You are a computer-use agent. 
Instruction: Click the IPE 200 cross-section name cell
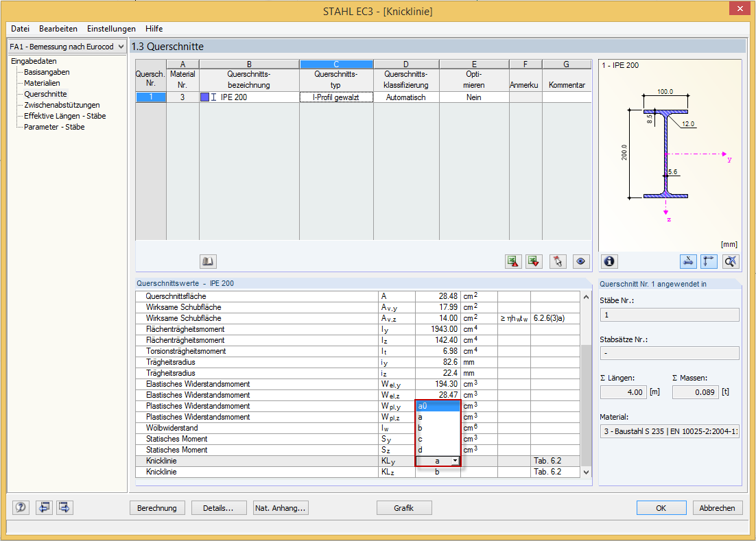(x=249, y=97)
